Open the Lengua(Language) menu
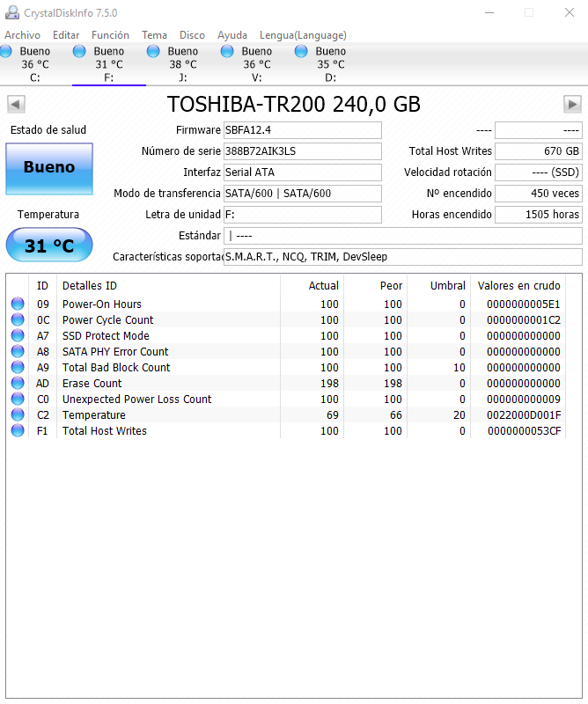 click(x=303, y=35)
